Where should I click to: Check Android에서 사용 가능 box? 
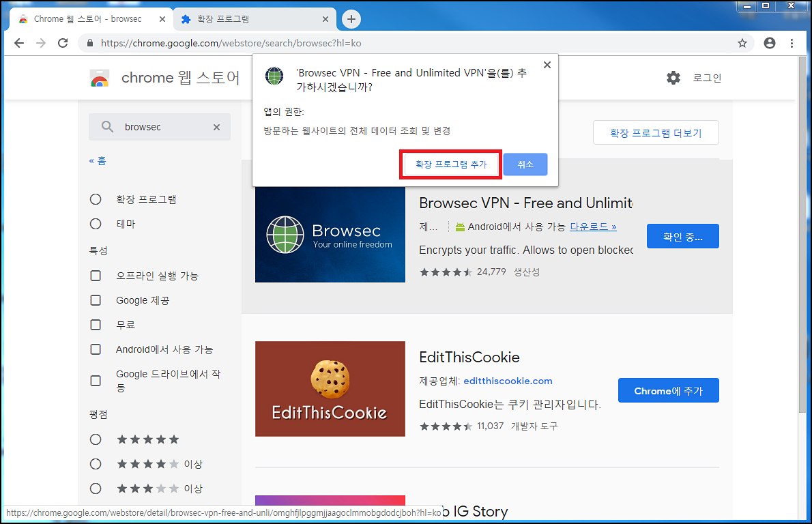pyautogui.click(x=96, y=349)
